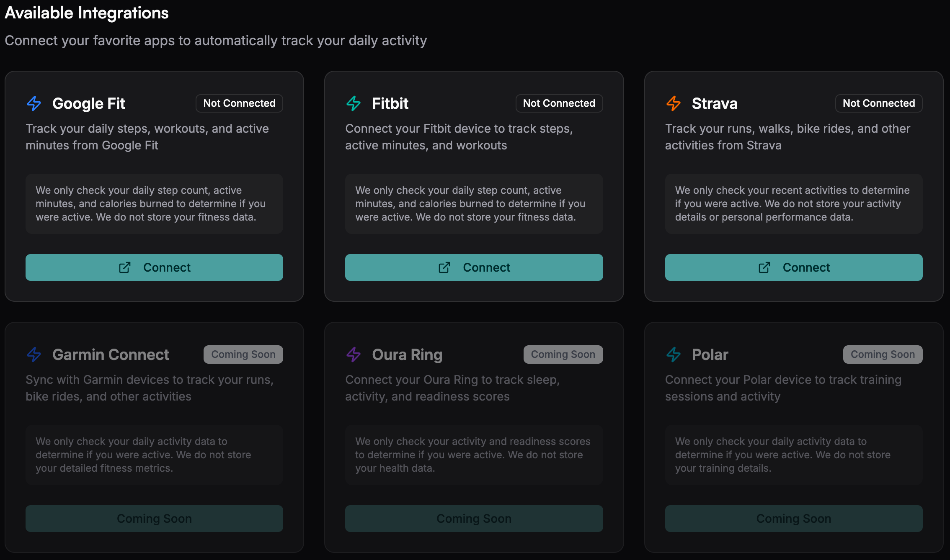Click Oura Ring's Coming Soon badge

point(563,354)
